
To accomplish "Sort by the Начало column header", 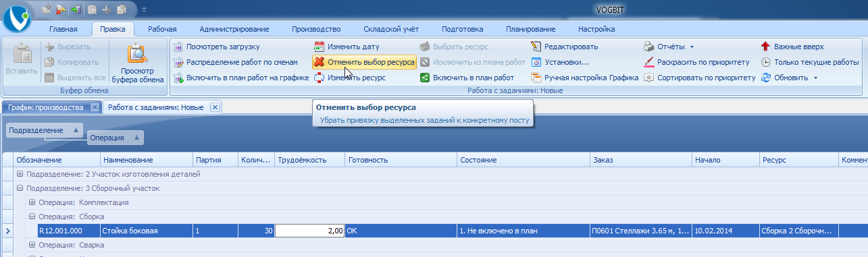I will (x=725, y=160).
